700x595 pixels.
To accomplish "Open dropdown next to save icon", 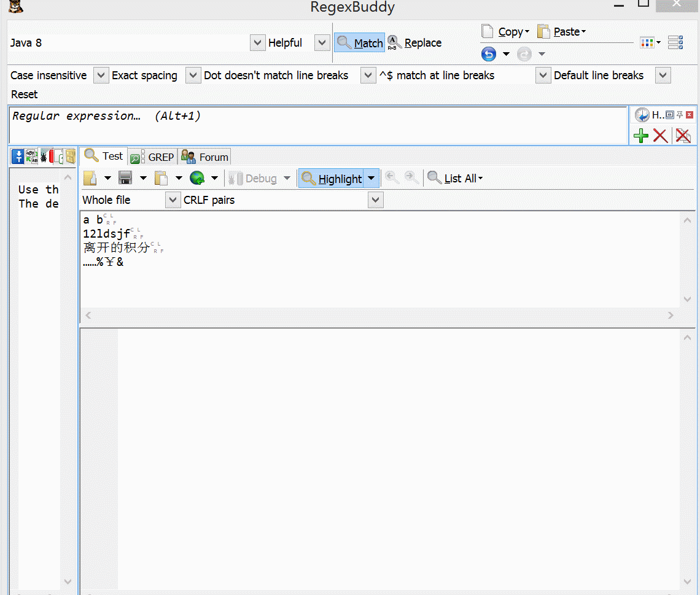I will coord(143,179).
